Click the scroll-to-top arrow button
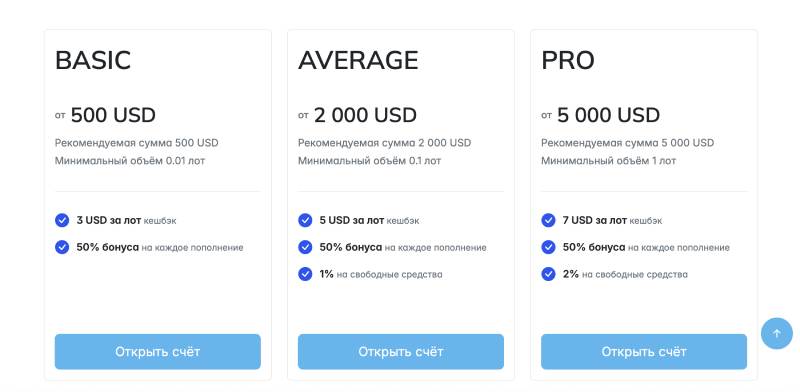 [x=777, y=333]
